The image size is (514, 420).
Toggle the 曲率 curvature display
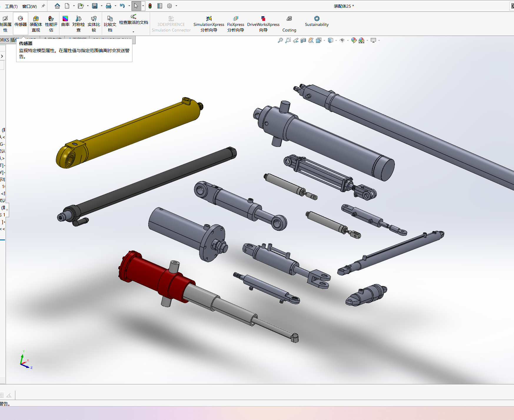(x=65, y=21)
